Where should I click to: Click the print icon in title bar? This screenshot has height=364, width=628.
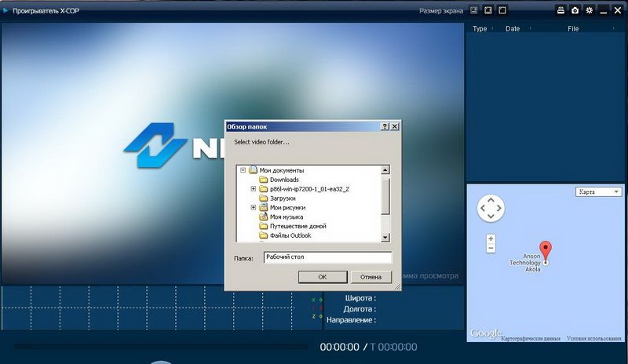click(561, 10)
